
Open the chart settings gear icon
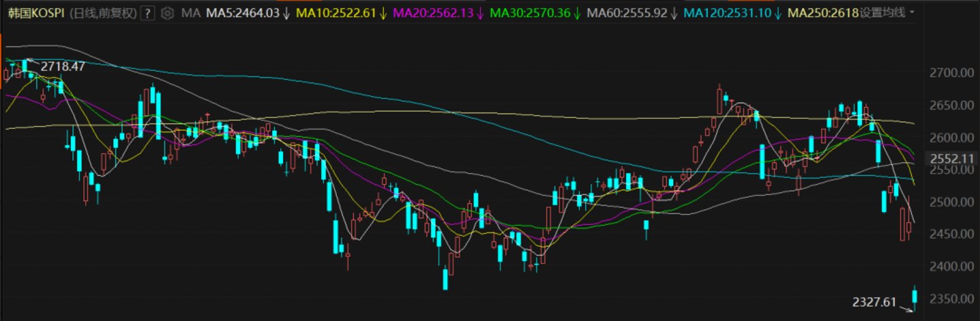pos(168,13)
